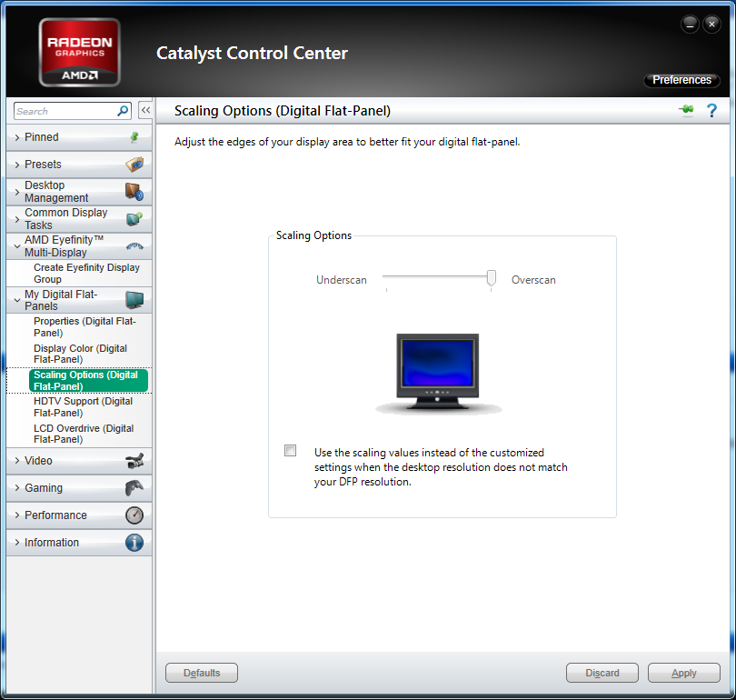
Task: Open Properties (Digital Flat-Panel)
Action: (85, 326)
